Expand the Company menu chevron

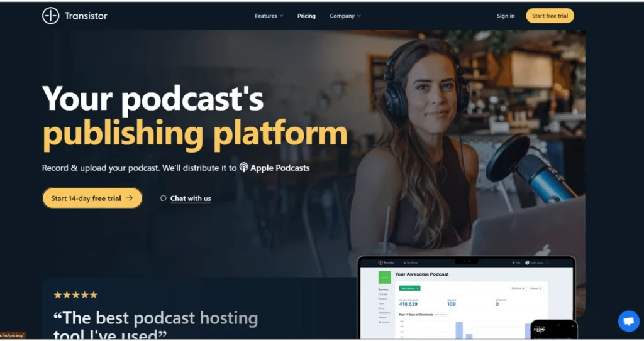[359, 16]
